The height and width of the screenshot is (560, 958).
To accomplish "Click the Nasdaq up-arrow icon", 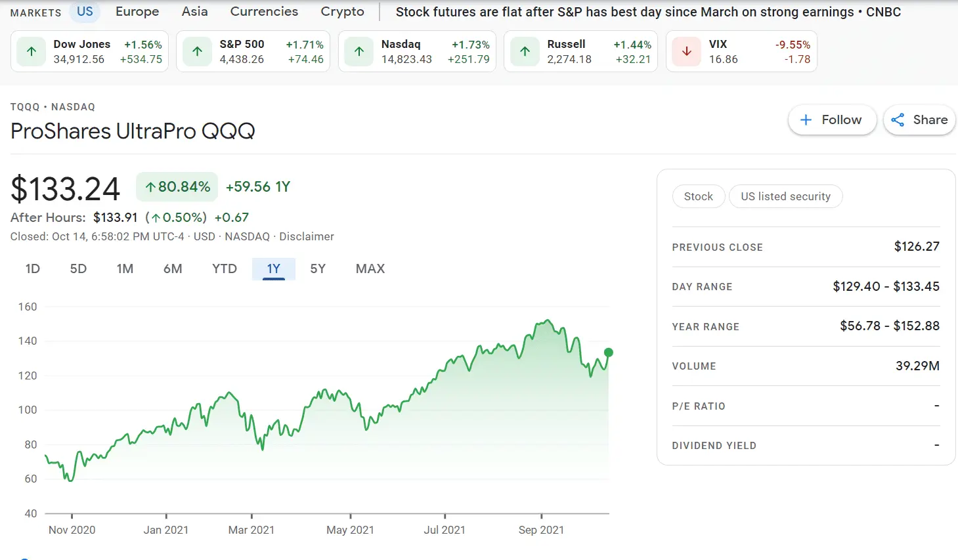I will (359, 51).
